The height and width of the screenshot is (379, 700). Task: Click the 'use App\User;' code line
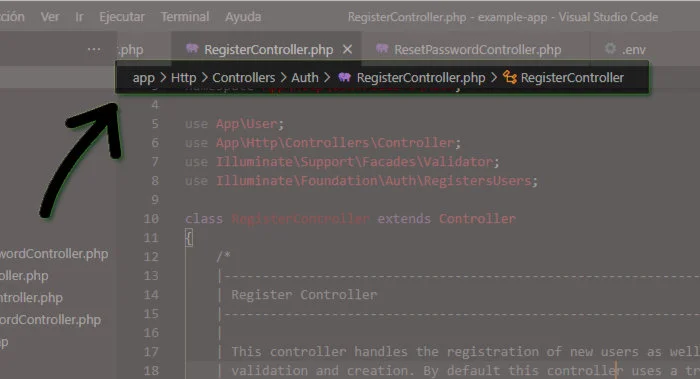pos(234,124)
